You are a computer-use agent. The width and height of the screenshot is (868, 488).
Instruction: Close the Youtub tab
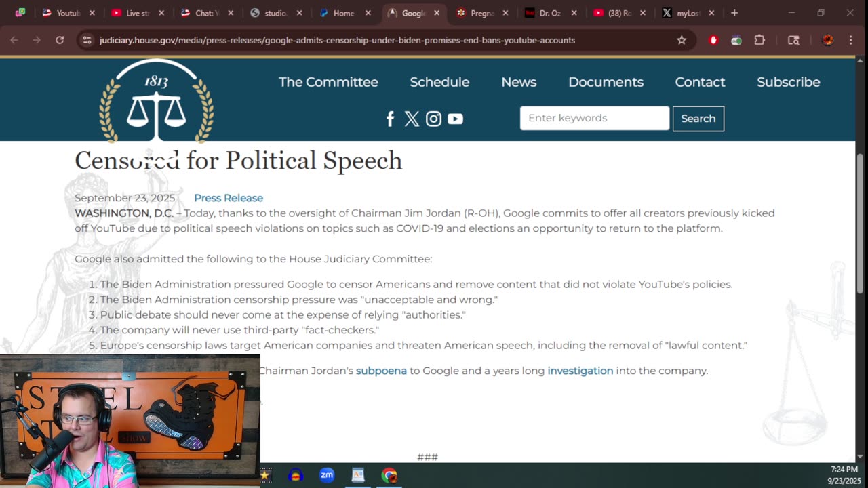[x=92, y=13]
